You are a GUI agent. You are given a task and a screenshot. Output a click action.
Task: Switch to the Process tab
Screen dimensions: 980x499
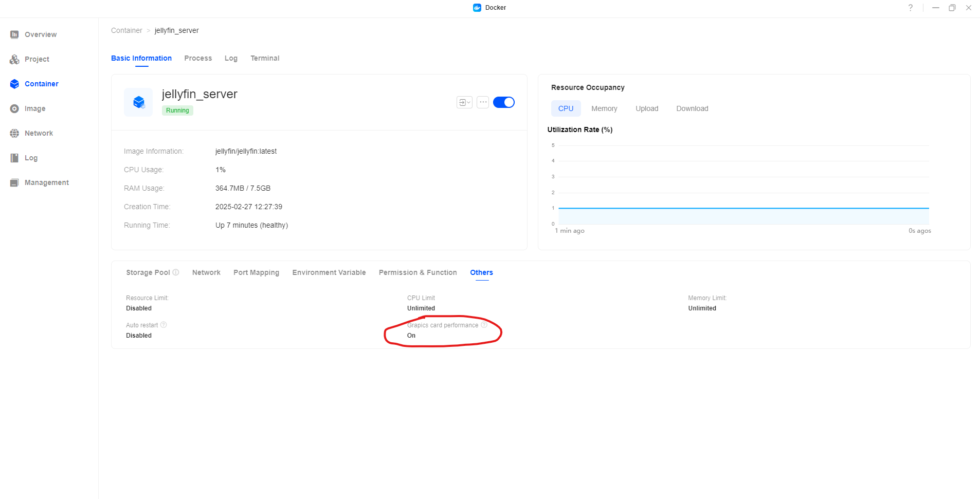(198, 58)
